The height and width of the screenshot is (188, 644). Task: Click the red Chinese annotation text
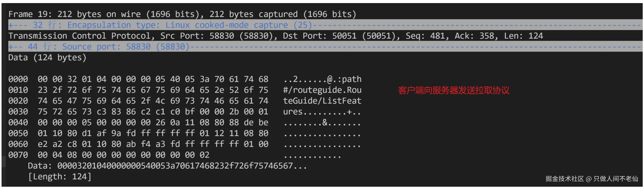coord(454,90)
